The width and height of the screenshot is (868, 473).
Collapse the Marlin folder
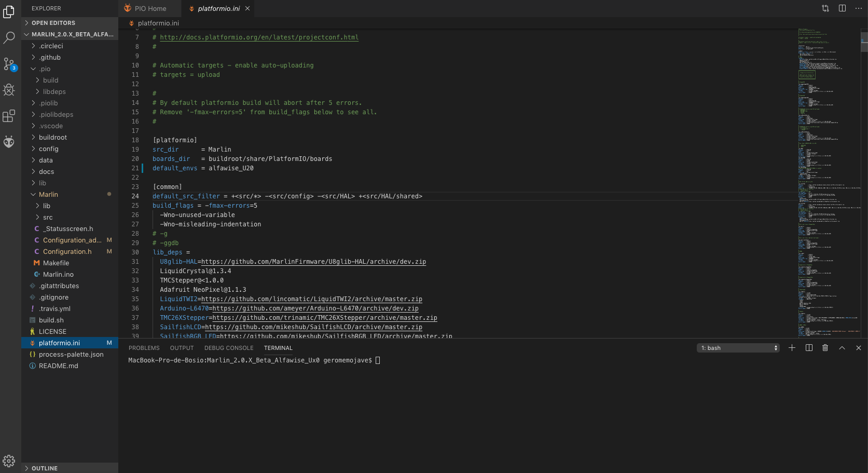click(x=48, y=194)
